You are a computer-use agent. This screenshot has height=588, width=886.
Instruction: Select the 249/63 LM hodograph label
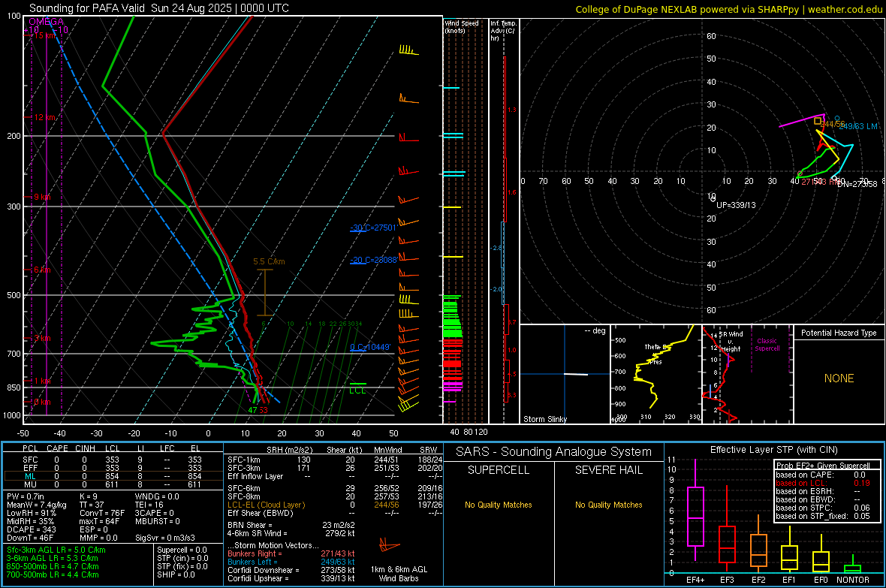tap(857, 127)
